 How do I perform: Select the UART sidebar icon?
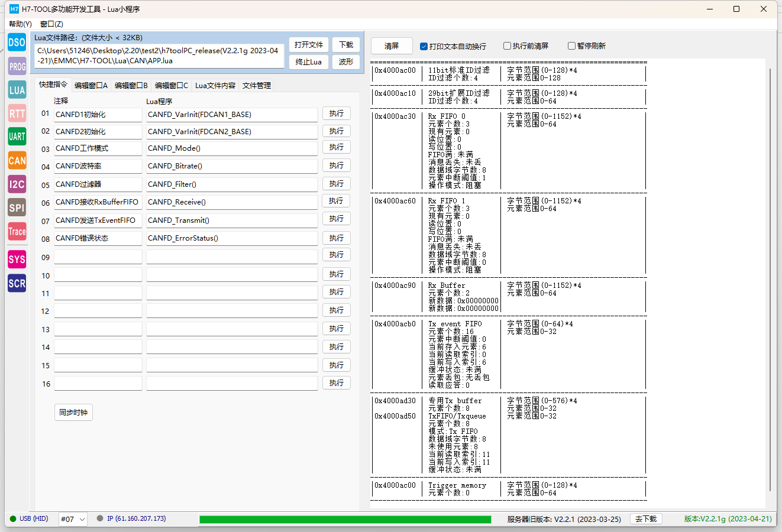click(x=17, y=137)
